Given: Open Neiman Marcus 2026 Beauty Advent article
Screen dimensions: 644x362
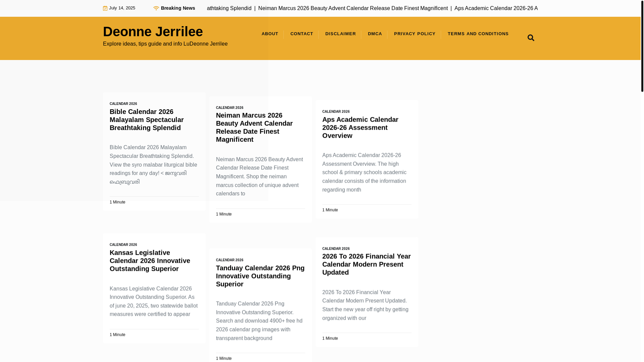Looking at the screenshot, I should 254,127.
